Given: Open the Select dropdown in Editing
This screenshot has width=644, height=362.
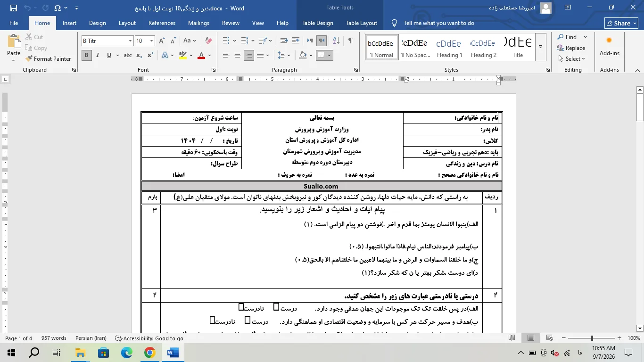Looking at the screenshot, I should 571,59.
